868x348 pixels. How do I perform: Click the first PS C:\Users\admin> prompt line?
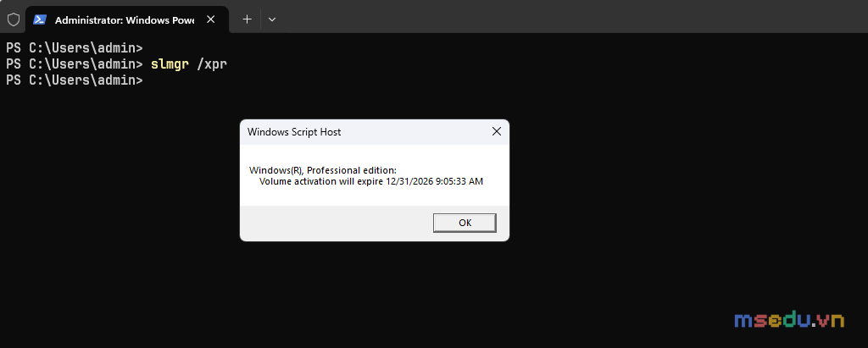pyautogui.click(x=75, y=47)
